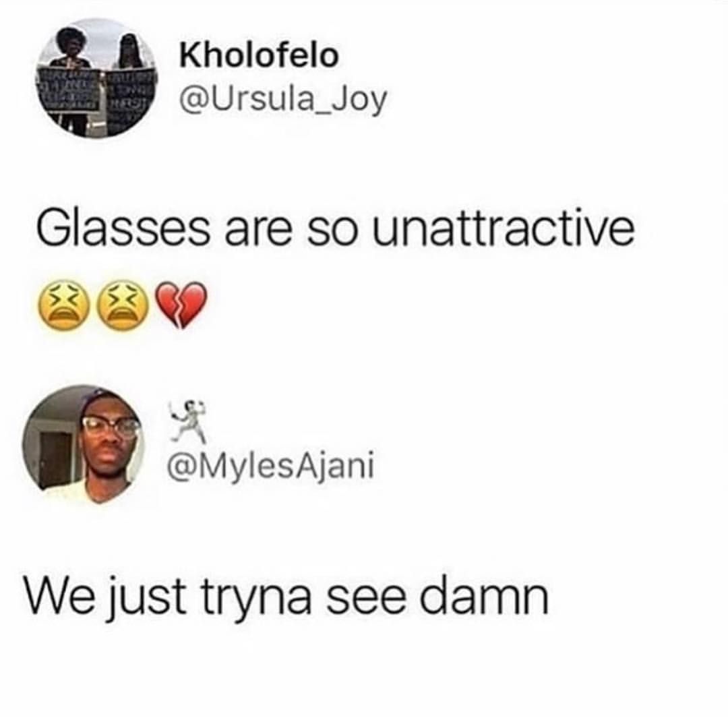The image size is (728, 728).
Task: Click the Kholofelo display name
Action: 259,55
